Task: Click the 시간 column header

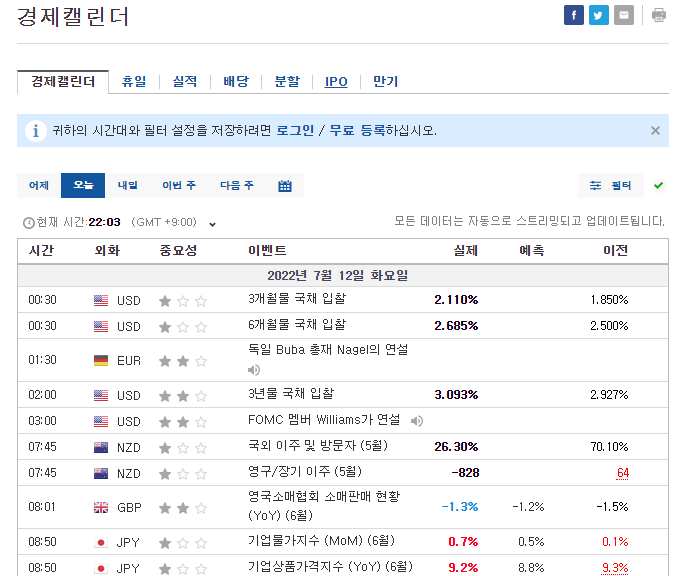Action: click(x=41, y=251)
